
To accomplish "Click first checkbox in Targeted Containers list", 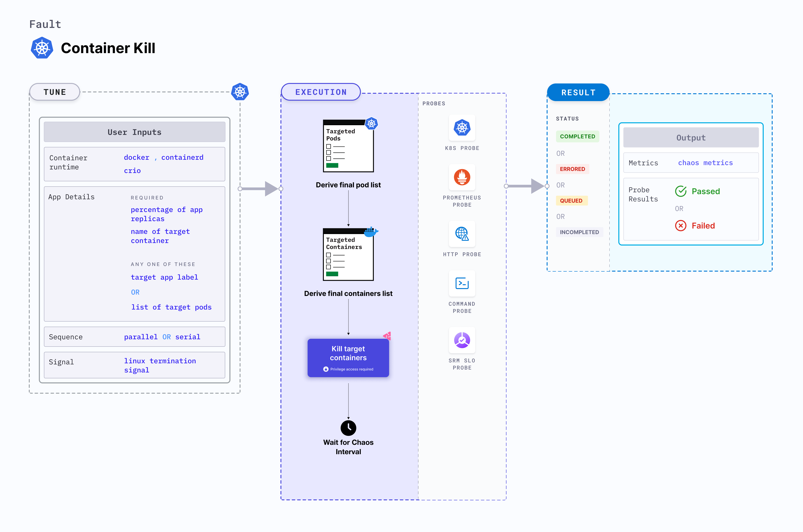I will 328,255.
